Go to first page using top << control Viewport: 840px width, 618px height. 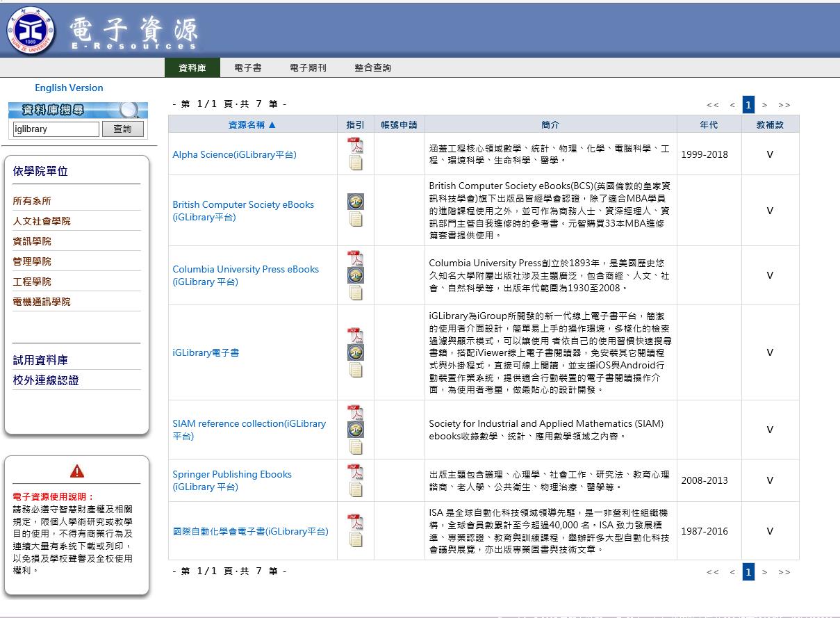tap(712, 105)
